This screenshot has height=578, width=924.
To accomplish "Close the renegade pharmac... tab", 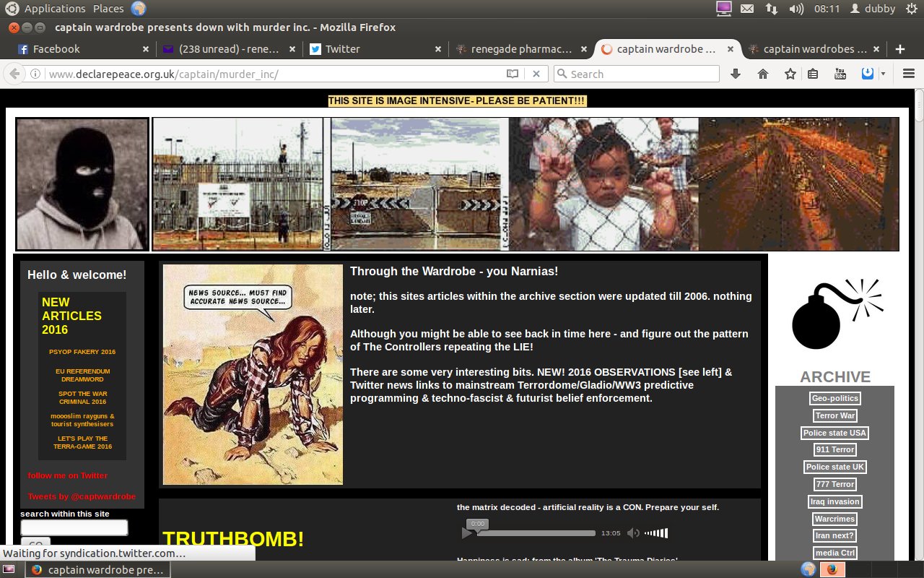I will click(x=584, y=49).
